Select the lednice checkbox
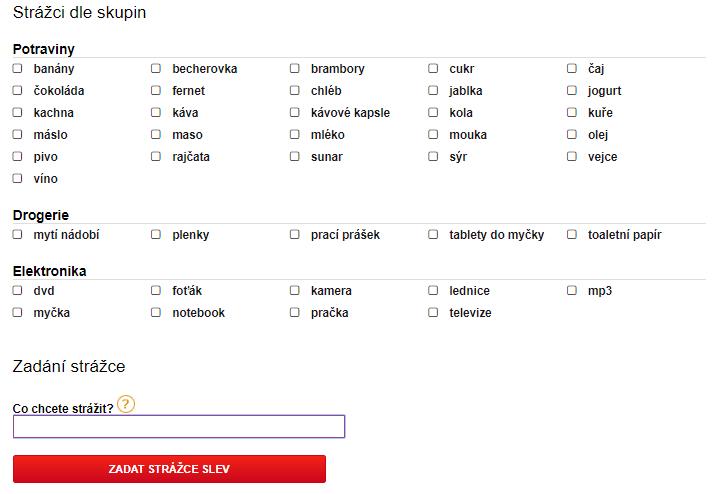Viewport: 727px width, 494px height. click(x=433, y=290)
